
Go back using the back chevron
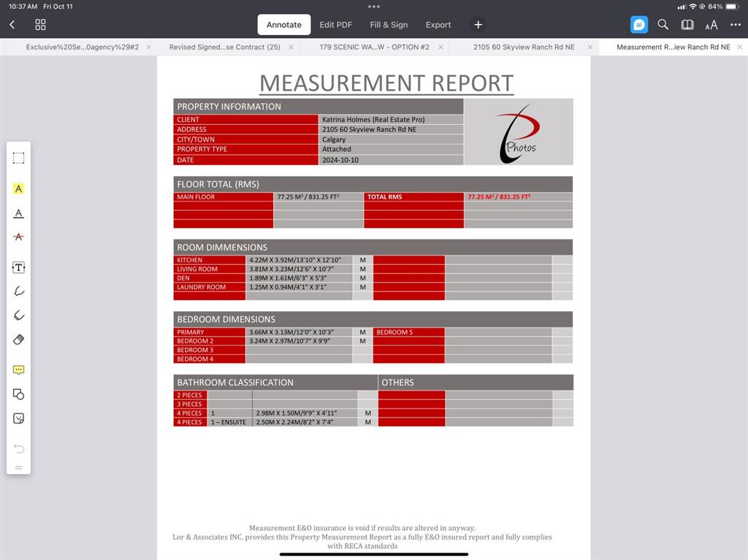12,25
